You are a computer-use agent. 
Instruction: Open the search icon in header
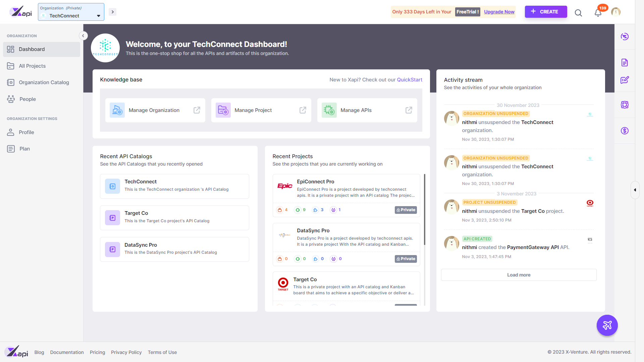[x=578, y=12]
